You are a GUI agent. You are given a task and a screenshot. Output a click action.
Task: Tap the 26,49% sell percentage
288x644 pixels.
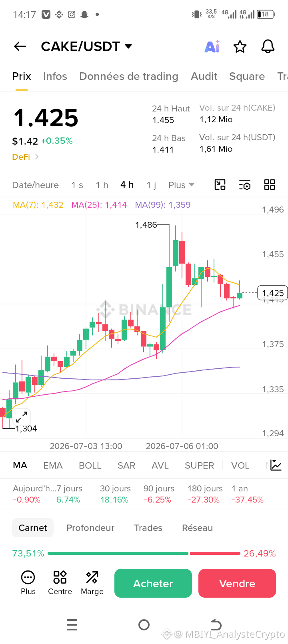pos(260,553)
